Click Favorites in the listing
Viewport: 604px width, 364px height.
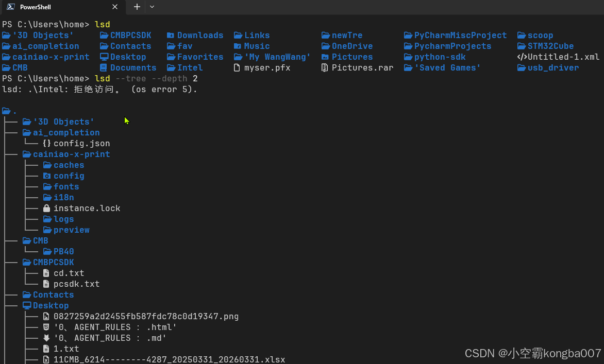click(200, 57)
